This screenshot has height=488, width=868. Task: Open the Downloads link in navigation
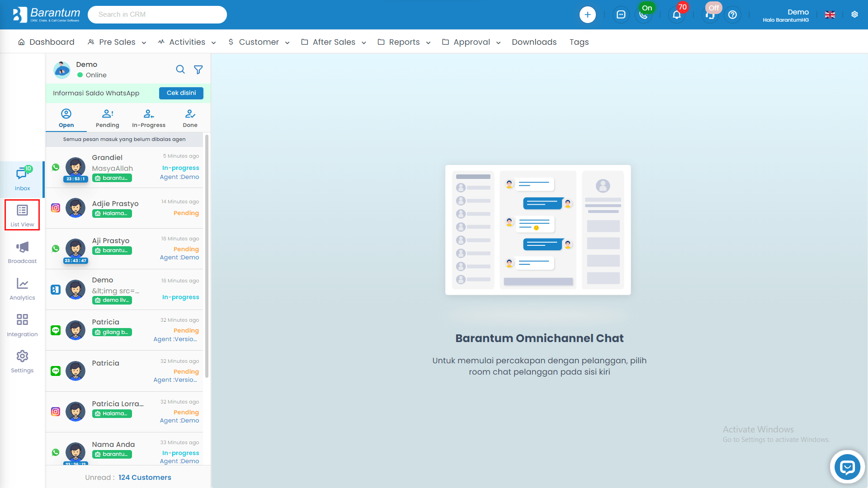coord(534,42)
